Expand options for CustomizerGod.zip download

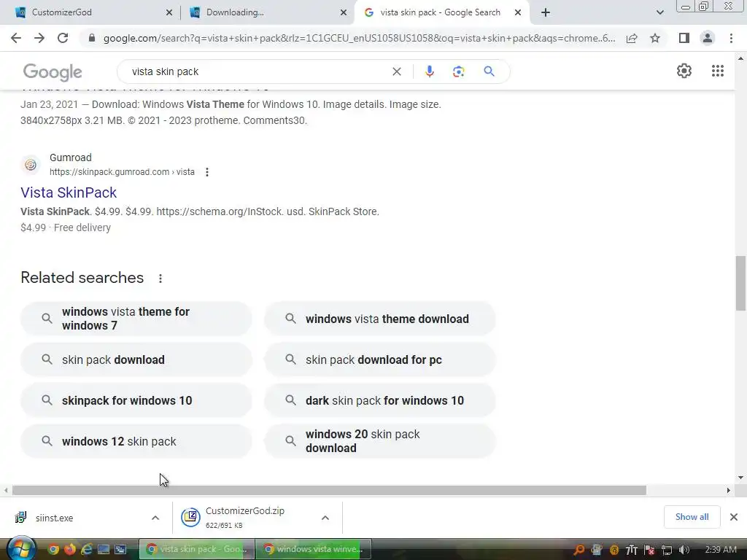click(325, 518)
